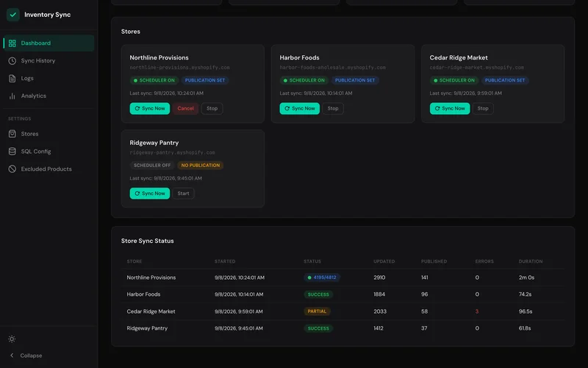588x368 pixels.
Task: Stop the Northline Provisions scheduler
Action: pyautogui.click(x=212, y=108)
